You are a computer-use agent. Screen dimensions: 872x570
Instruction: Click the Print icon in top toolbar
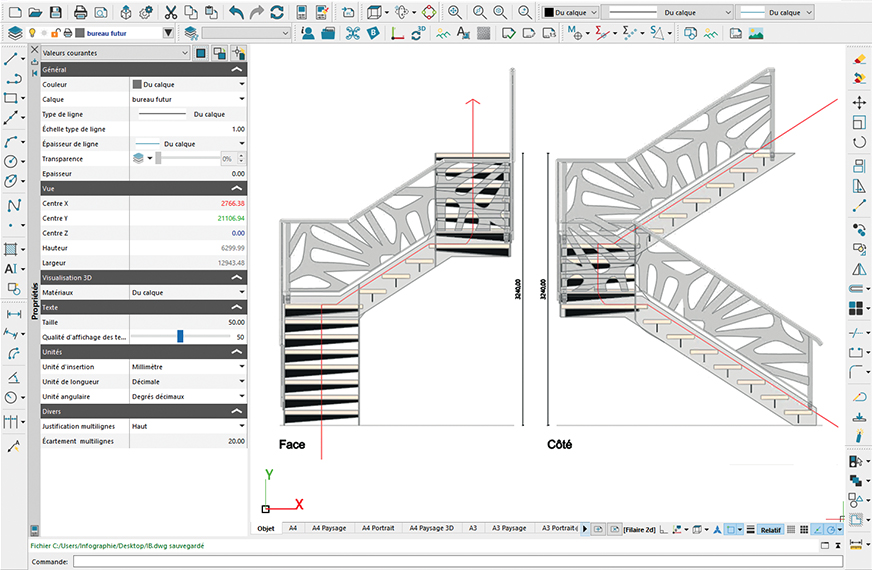coord(80,12)
